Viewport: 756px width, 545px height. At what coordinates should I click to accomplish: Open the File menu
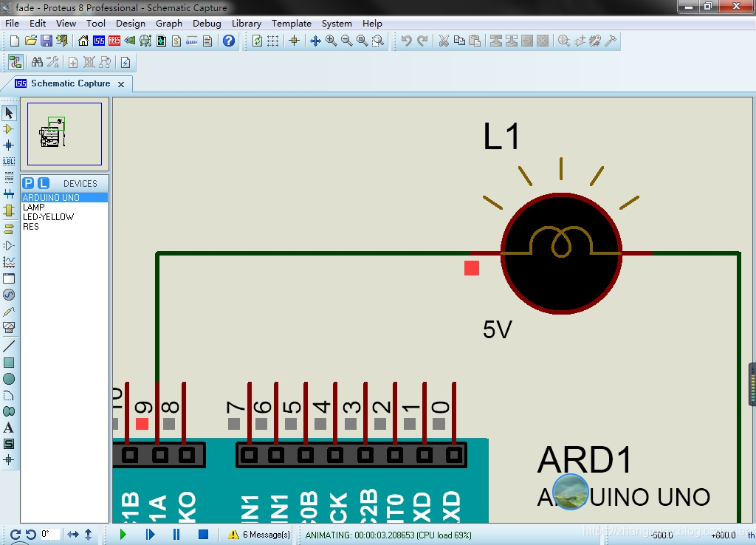point(12,23)
